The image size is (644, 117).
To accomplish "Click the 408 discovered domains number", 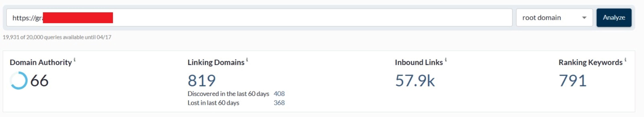I will pyautogui.click(x=279, y=94).
